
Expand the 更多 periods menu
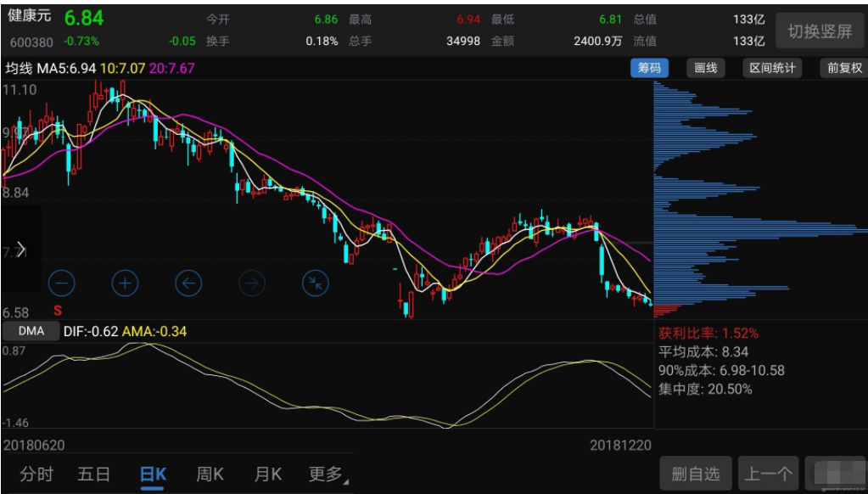(x=328, y=474)
